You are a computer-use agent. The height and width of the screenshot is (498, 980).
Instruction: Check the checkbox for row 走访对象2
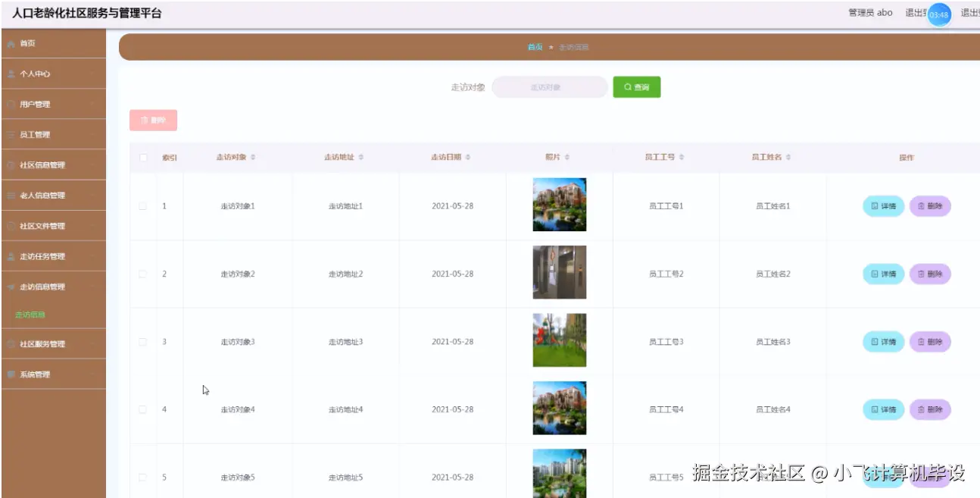143,274
